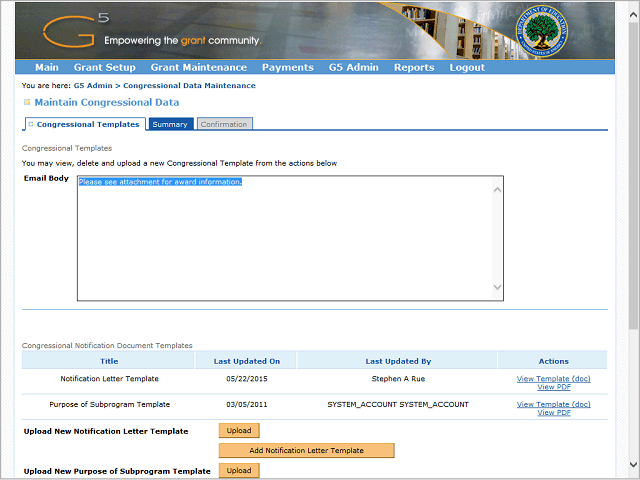Click the Congressional Notification Document Templates heading
Image resolution: width=640 pixels, height=480 pixels.
[107, 345]
